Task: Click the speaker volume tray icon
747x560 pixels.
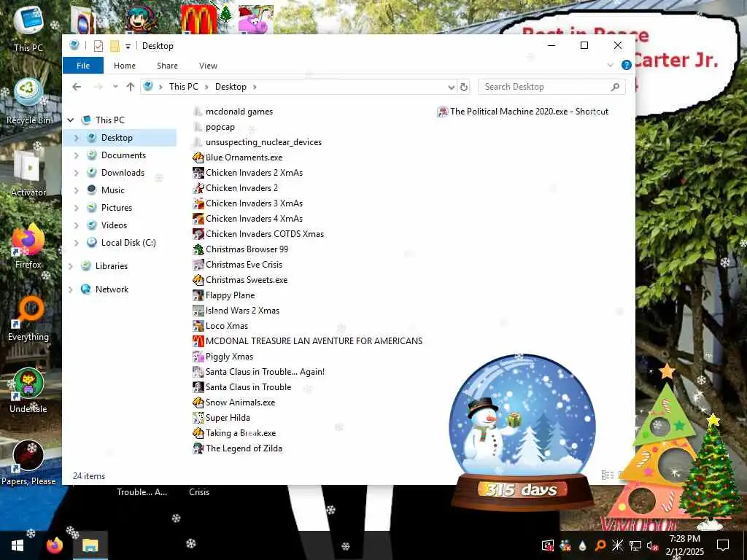Action: [x=651, y=545]
